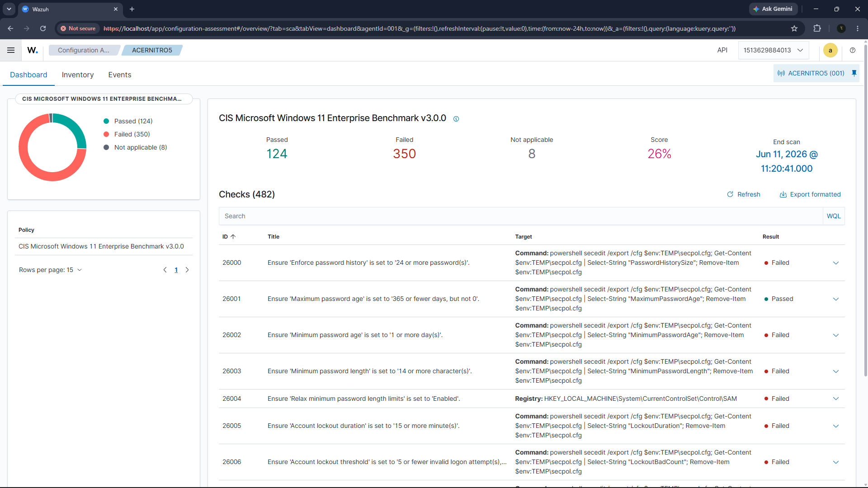Click the Not secure site indicator

tap(79, 28)
